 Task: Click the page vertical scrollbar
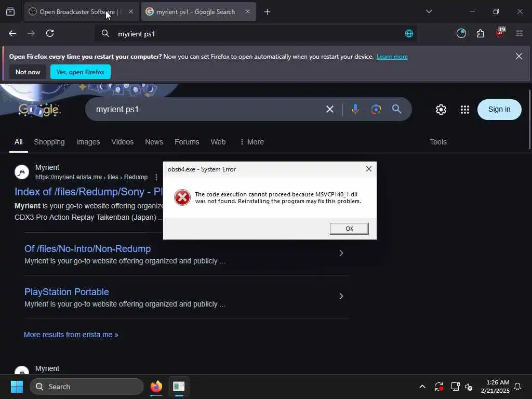pos(529,120)
